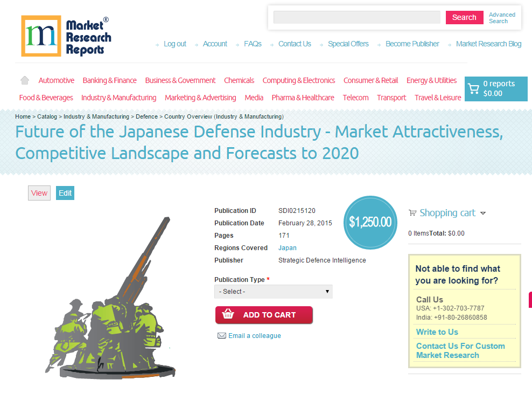This screenshot has height=393, width=532.
Task: Switch to the View tab
Action: coord(39,192)
